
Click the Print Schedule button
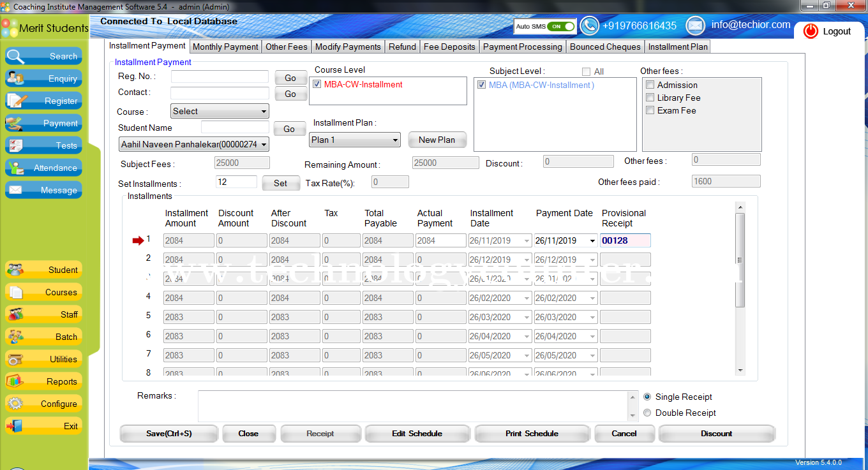532,434
